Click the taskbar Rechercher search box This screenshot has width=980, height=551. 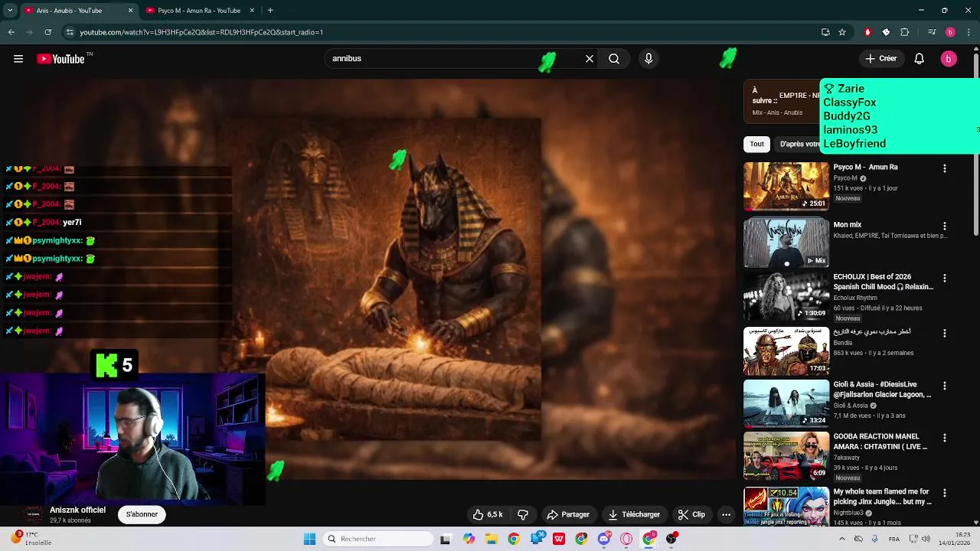pos(378,540)
